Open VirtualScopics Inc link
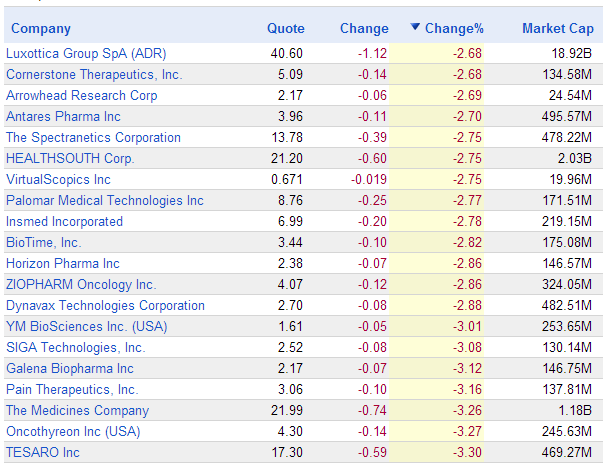Viewport: 603px width, 473px height. [x=58, y=180]
